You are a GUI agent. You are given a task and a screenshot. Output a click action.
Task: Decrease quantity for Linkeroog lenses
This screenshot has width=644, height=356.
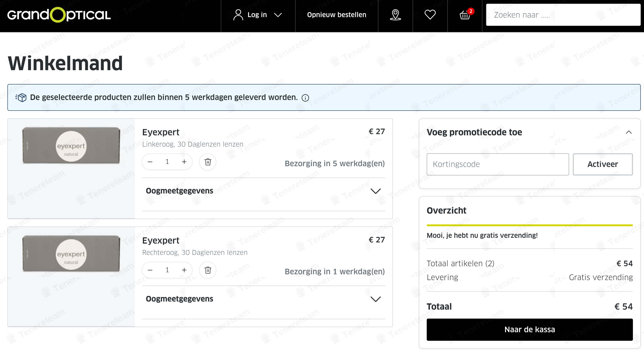[150, 162]
